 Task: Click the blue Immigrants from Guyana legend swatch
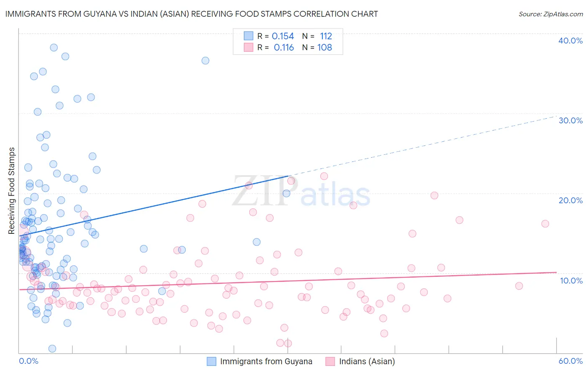212,361
